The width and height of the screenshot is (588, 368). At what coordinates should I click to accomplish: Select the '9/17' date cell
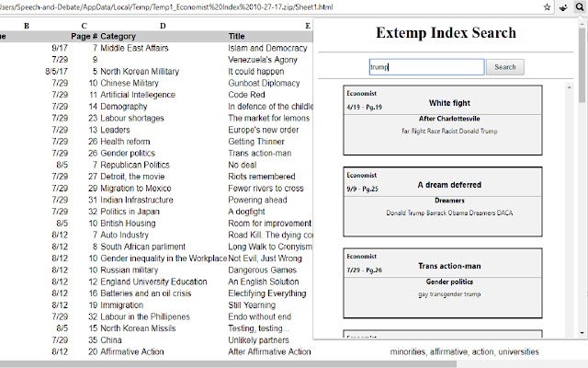pos(60,48)
